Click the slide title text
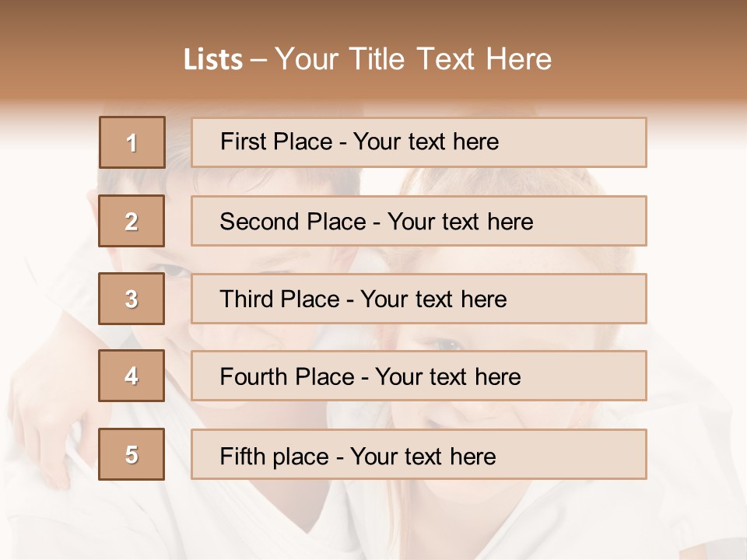This screenshot has width=747, height=560. [x=367, y=59]
